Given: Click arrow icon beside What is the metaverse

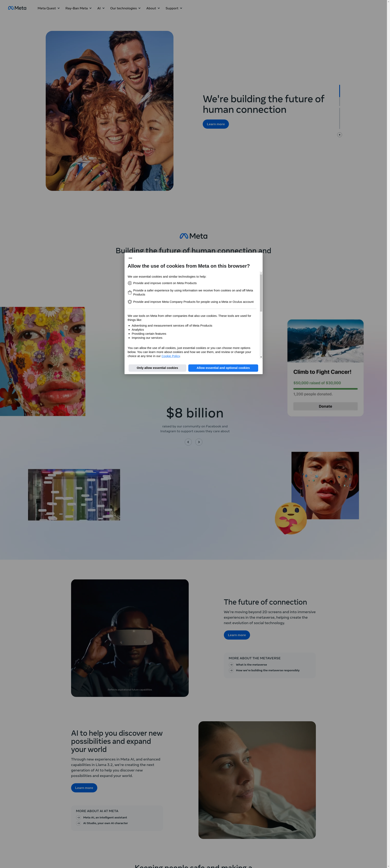Looking at the screenshot, I should [x=231, y=665].
